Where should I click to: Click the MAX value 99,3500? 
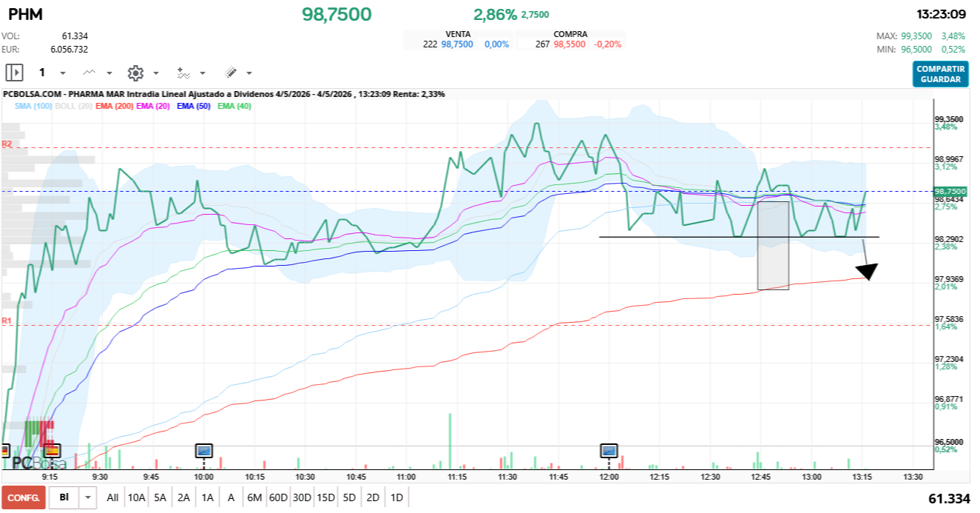[918, 36]
